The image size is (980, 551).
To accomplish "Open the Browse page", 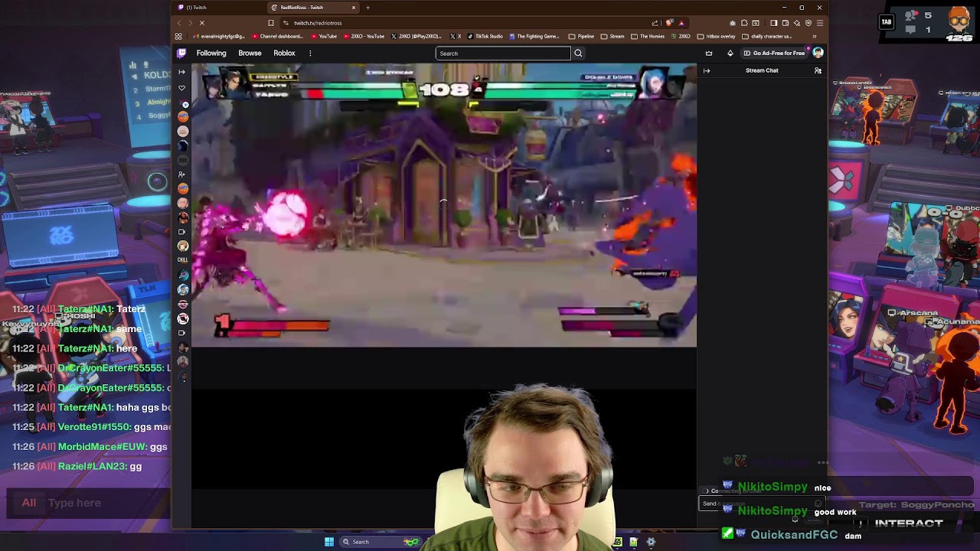I will [250, 54].
